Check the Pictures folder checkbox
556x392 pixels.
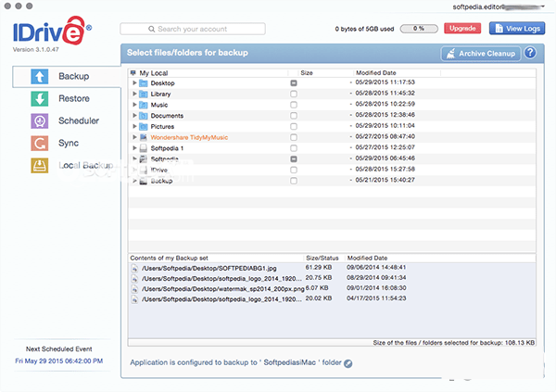click(x=294, y=127)
